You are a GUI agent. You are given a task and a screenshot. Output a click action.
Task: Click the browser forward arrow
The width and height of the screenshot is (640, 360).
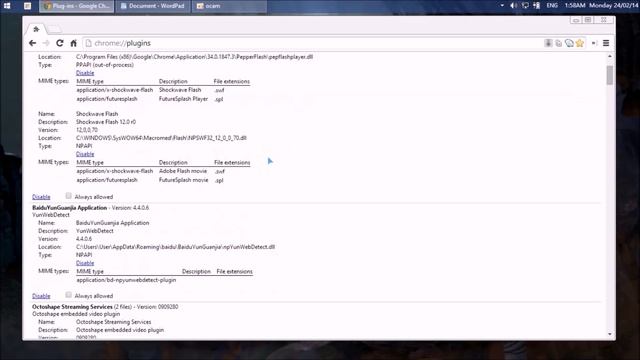coord(46,43)
